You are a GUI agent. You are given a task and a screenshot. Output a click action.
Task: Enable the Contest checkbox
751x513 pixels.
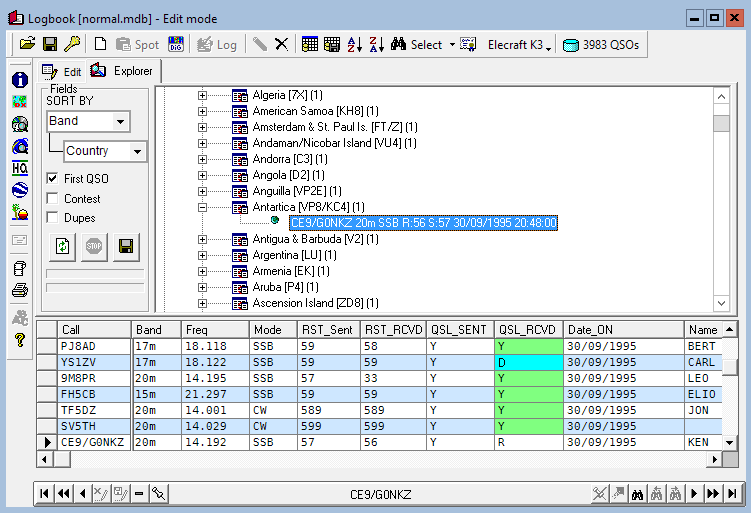click(52, 198)
